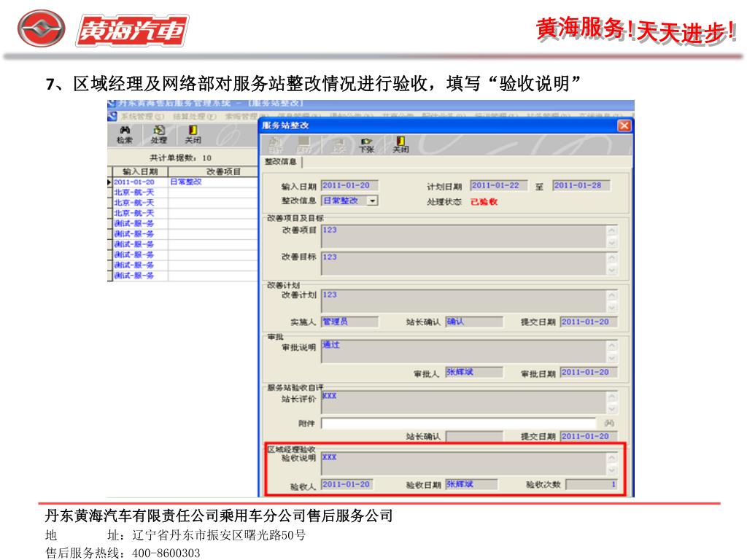Click the 站长评价 text area
This screenshot has width=747, height=560.
click(x=463, y=402)
